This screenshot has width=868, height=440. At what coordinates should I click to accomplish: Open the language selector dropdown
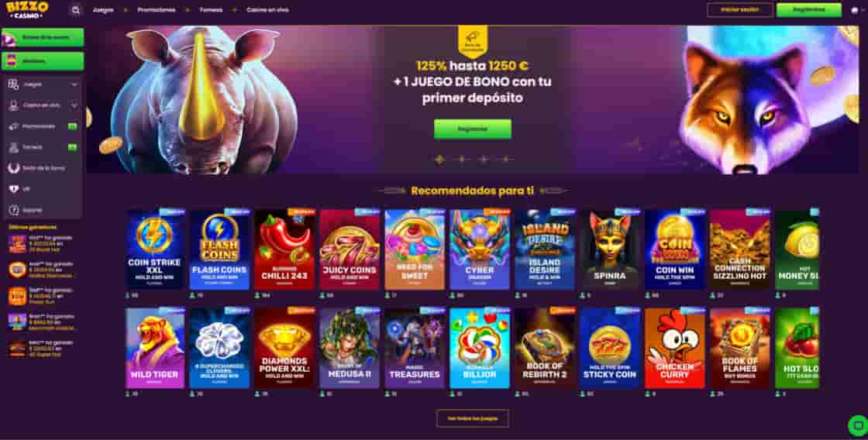click(856, 10)
